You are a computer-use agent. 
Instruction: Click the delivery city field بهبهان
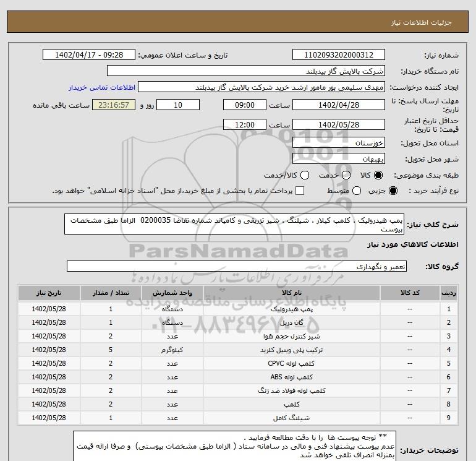[x=339, y=158]
